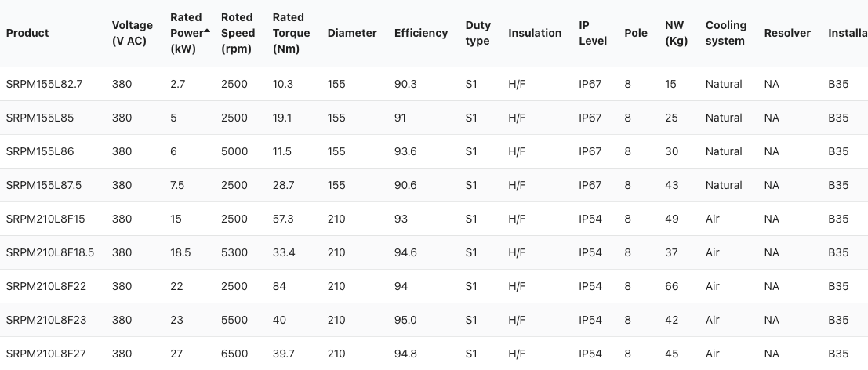Click the Cooling system column header
Viewport: 868px width, 370px height.
pyautogui.click(x=725, y=33)
